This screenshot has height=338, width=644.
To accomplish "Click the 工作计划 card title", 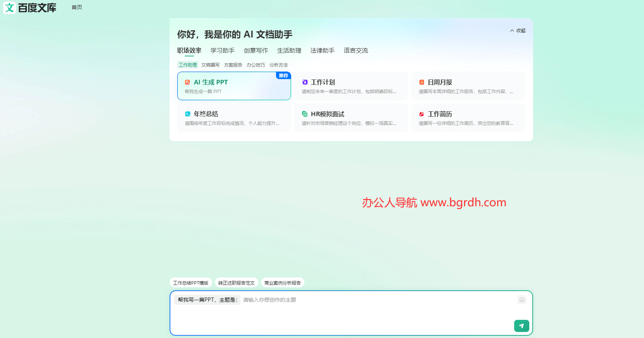I will coord(323,82).
